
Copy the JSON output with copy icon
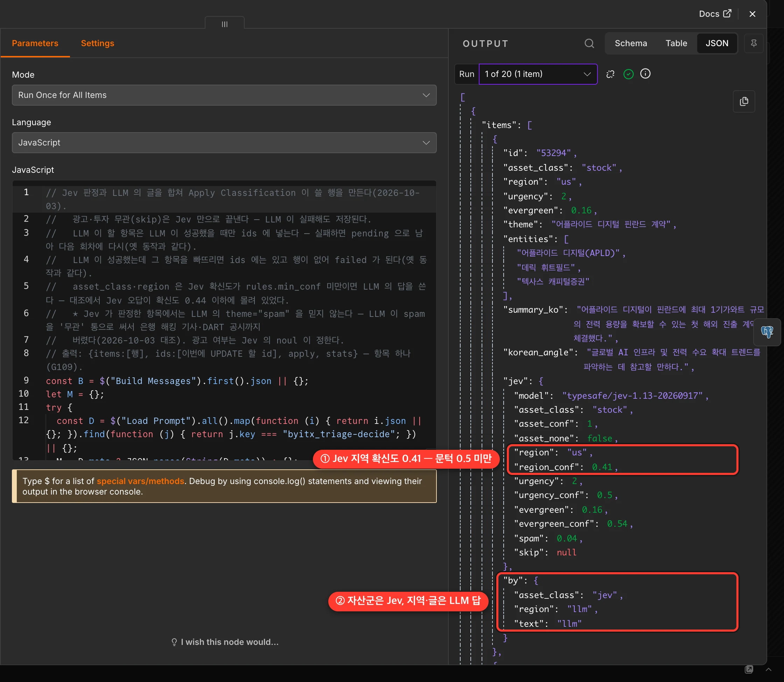(x=744, y=102)
